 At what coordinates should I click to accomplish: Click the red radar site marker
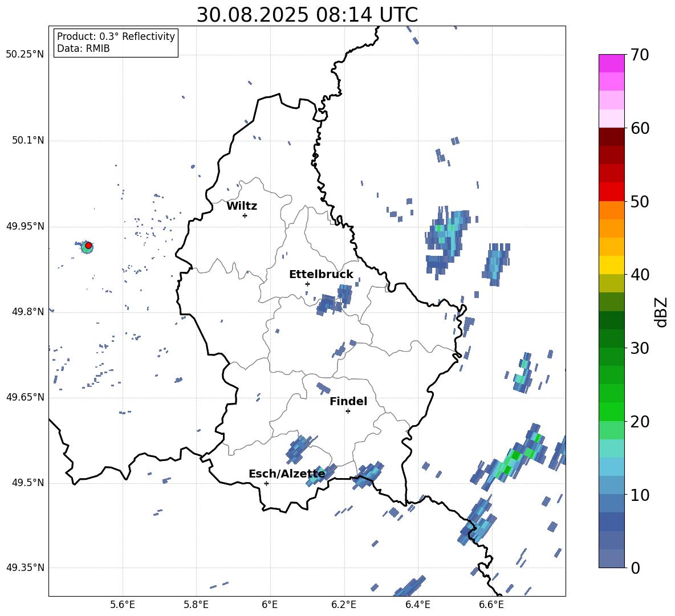pos(88,246)
